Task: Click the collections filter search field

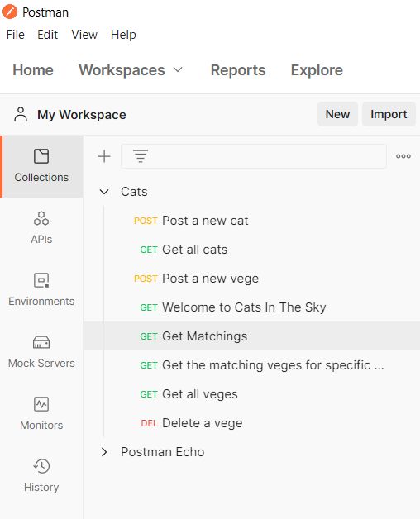Action: [x=254, y=156]
